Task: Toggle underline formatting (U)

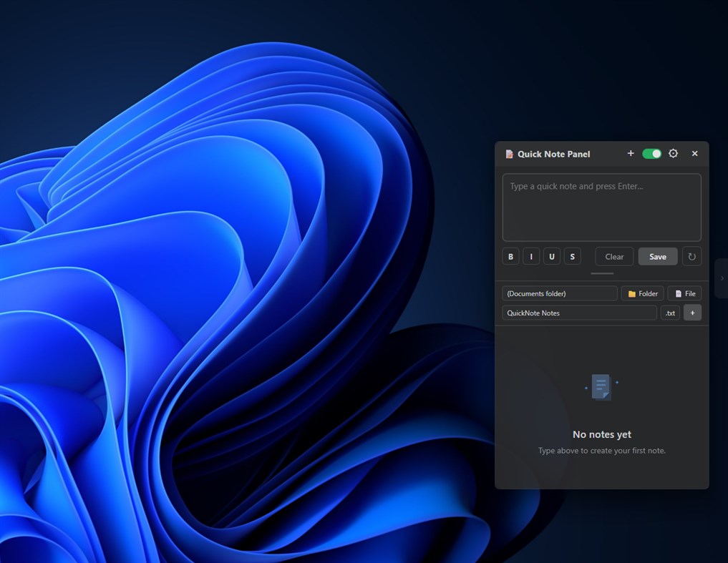Action: (x=552, y=257)
